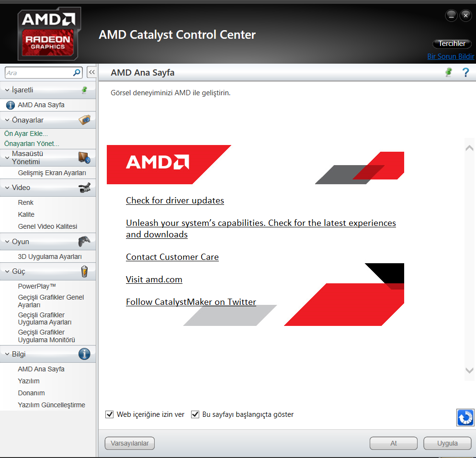Viewport: 476px width, 458px height.
Task: Open AMD Ana Sayfa under Bilgi
Action: point(41,369)
